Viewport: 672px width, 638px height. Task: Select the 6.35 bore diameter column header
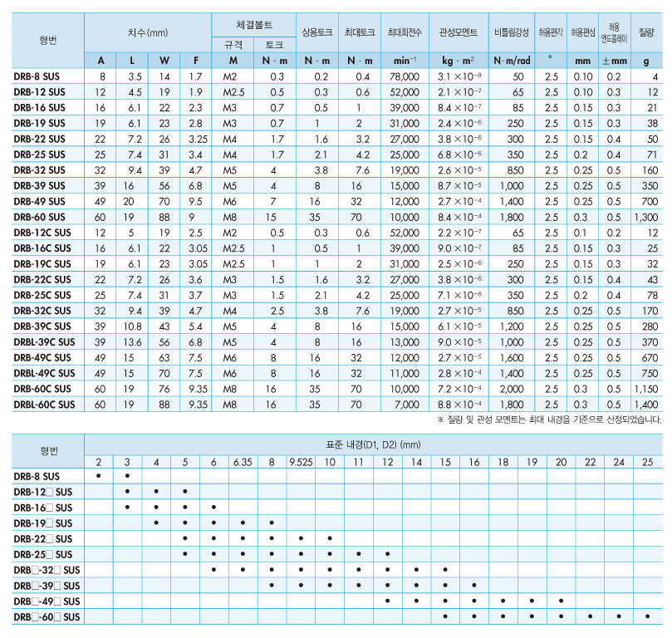(242, 461)
